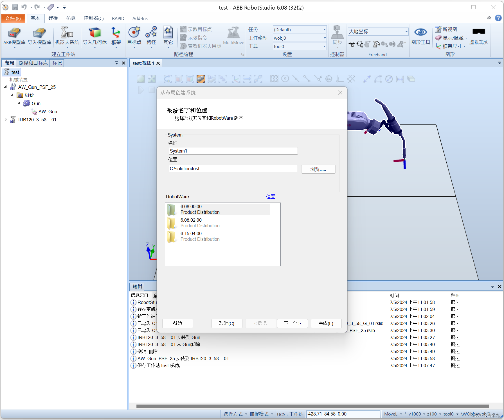Click the 下一个 next button
The image size is (504, 420).
292,323
